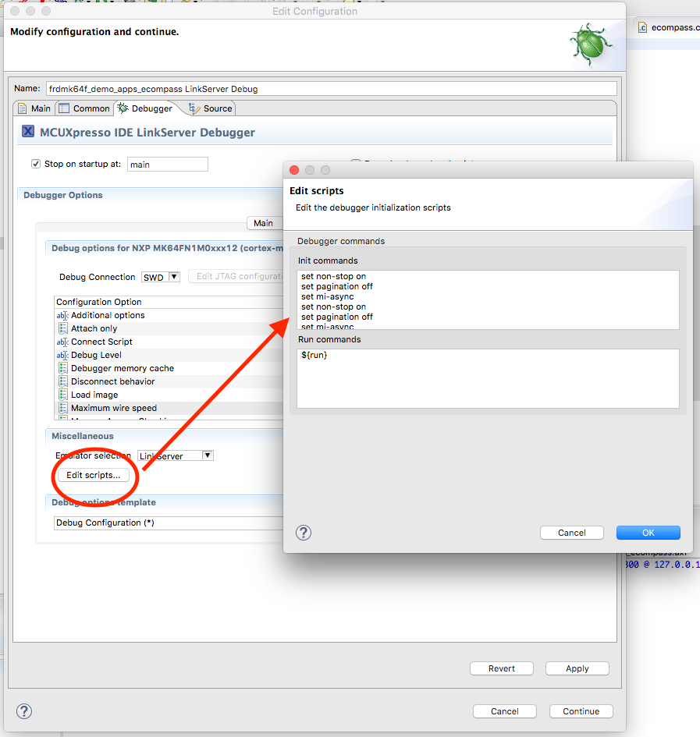Click the Attach only row icon
The height and width of the screenshot is (737, 700).
[63, 328]
